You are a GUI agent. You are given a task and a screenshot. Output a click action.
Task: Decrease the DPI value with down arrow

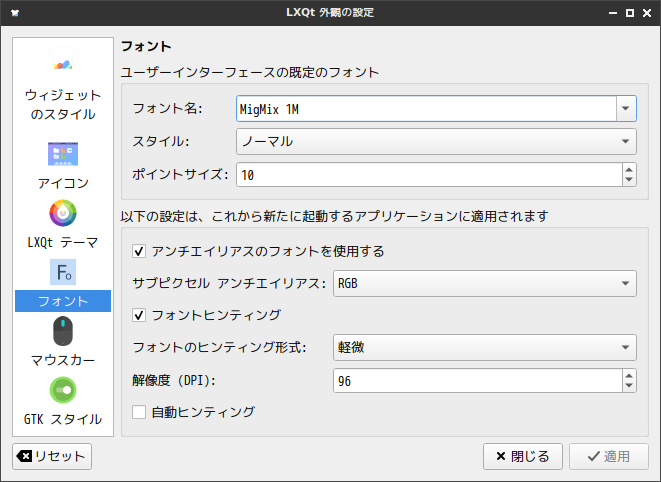pyautogui.click(x=628, y=387)
